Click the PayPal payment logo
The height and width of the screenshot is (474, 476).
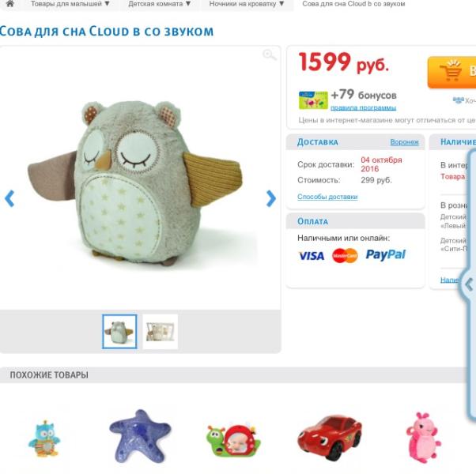386,255
